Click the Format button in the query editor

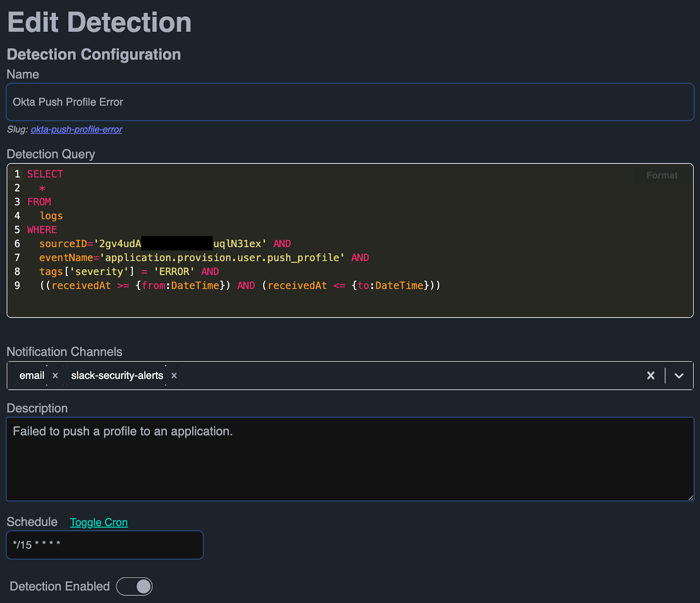pos(661,175)
